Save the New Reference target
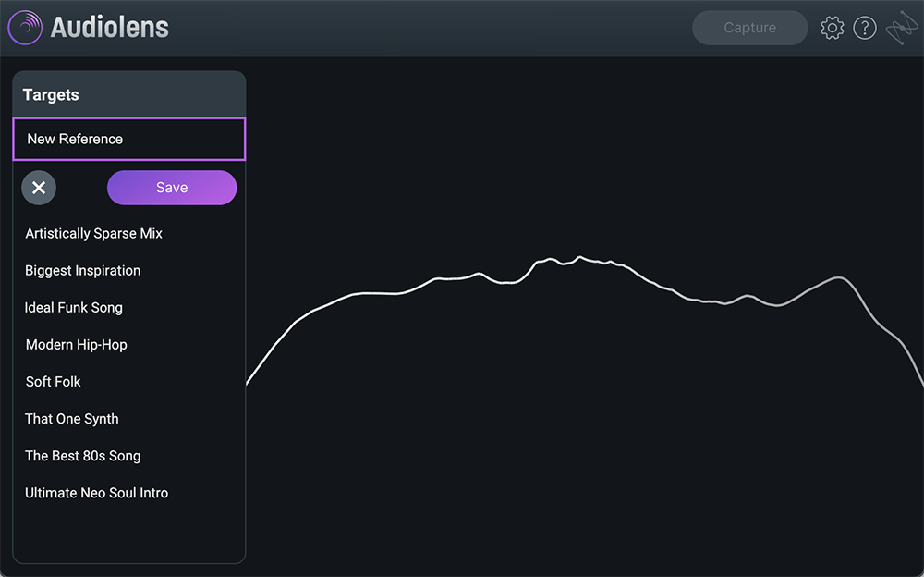 coord(172,187)
